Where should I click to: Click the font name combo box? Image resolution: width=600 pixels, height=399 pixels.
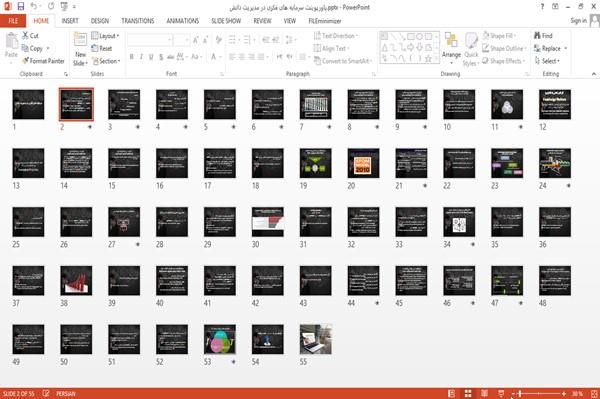[149, 40]
